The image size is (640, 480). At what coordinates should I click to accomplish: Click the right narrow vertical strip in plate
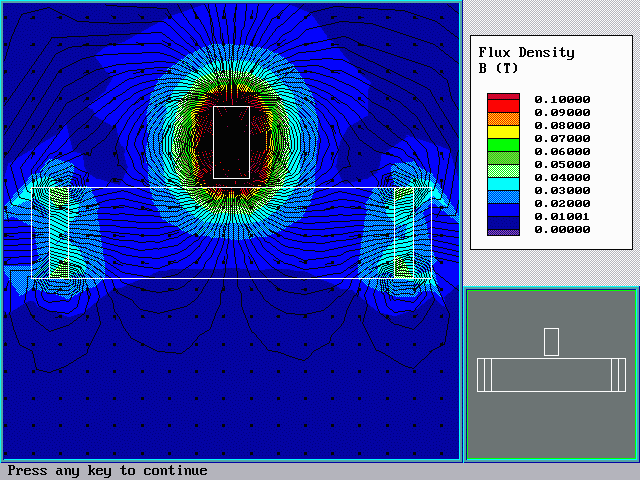tap(404, 233)
